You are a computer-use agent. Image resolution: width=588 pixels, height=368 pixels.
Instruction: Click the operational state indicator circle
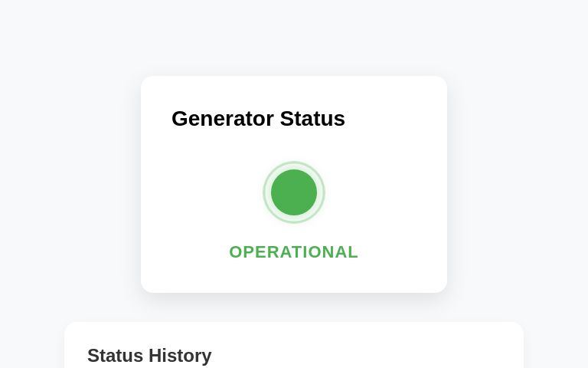click(294, 192)
